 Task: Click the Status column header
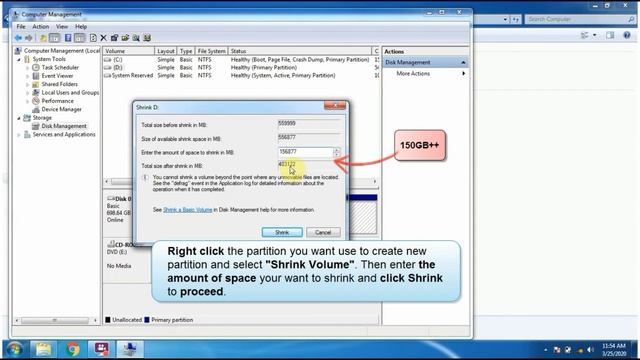click(x=300, y=51)
